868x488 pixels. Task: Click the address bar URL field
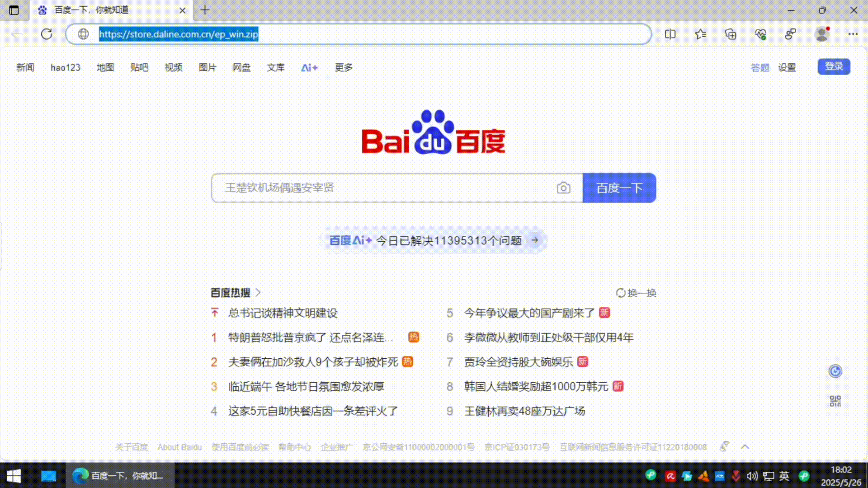click(x=359, y=34)
